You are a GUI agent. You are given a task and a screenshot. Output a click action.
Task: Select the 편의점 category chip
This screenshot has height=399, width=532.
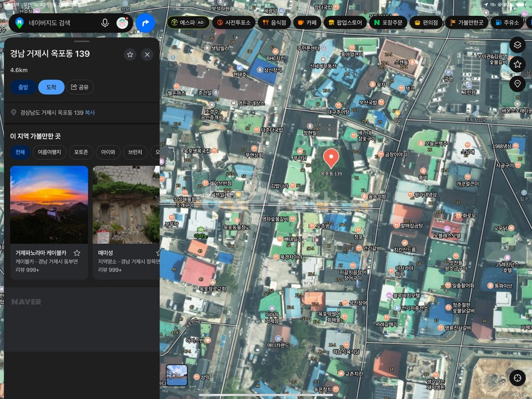pyautogui.click(x=426, y=23)
